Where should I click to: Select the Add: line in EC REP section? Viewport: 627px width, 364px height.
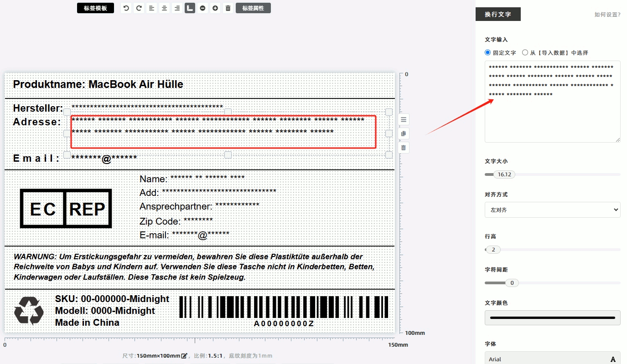(208, 193)
